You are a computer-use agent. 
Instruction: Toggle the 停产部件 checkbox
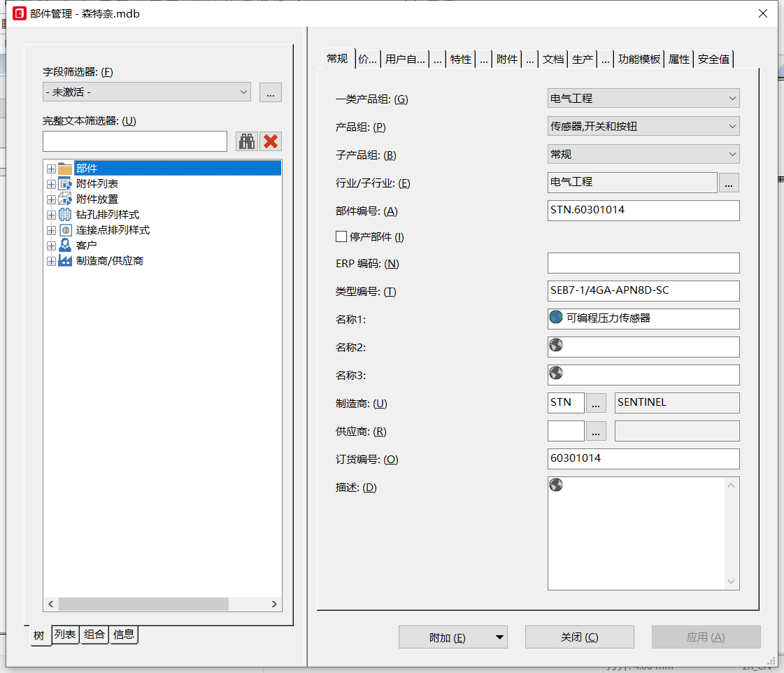[x=341, y=236]
